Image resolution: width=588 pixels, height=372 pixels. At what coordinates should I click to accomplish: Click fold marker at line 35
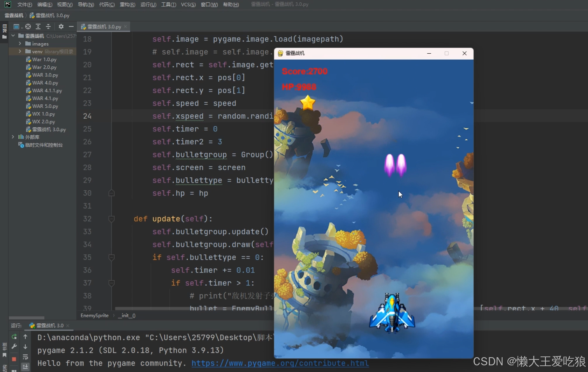coord(111,257)
